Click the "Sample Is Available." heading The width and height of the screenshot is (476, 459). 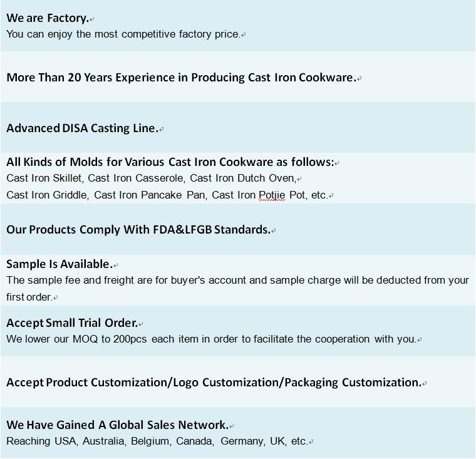click(59, 264)
